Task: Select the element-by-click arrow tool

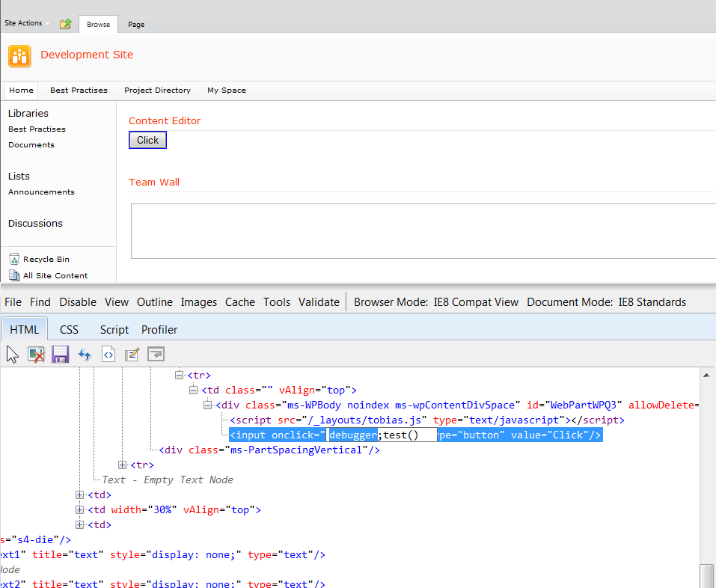Action: tap(12, 355)
